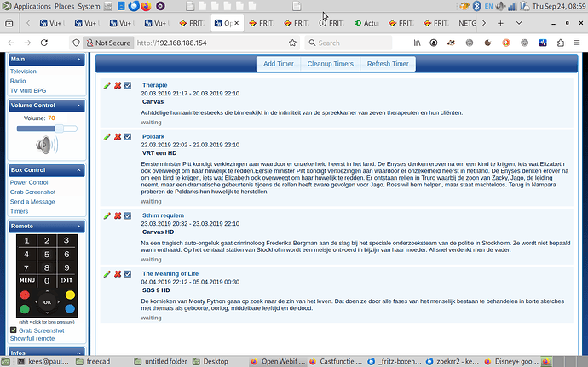Viewport: 588px width, 367px height.
Task: Delete the Sthlm requiem timer red X
Action: 118,215
